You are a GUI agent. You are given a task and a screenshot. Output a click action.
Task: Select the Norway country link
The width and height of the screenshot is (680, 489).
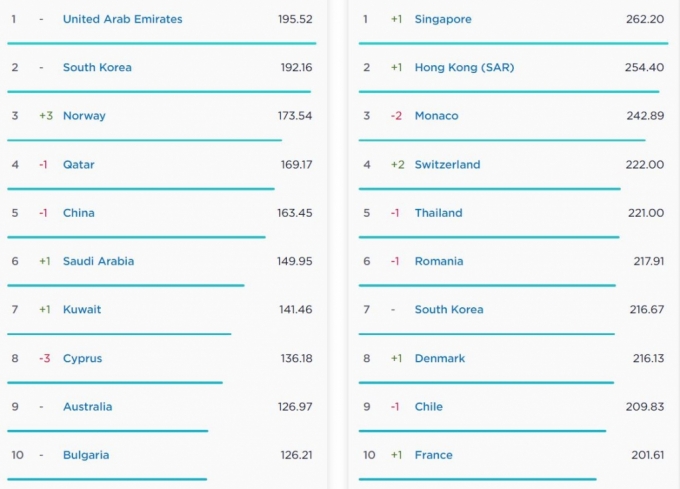(x=84, y=116)
